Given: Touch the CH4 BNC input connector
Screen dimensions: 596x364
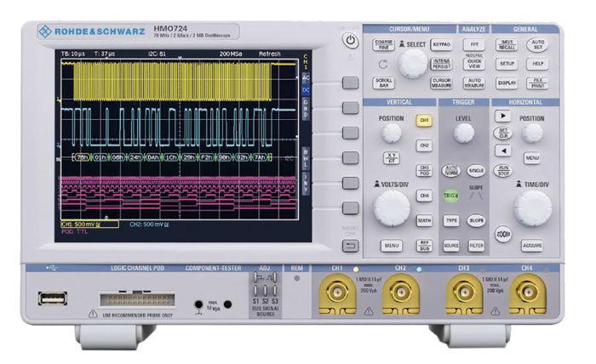Looking at the screenshot, I should coord(527,293).
